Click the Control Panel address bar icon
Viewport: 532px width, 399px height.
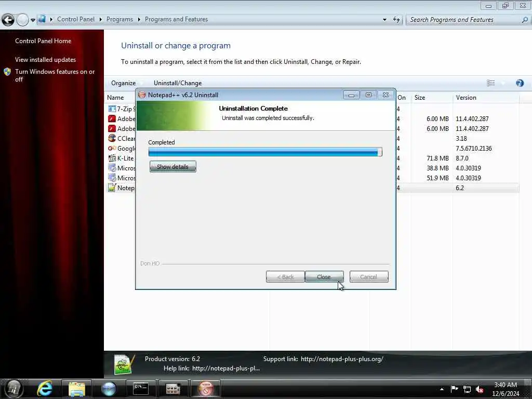pyautogui.click(x=42, y=19)
